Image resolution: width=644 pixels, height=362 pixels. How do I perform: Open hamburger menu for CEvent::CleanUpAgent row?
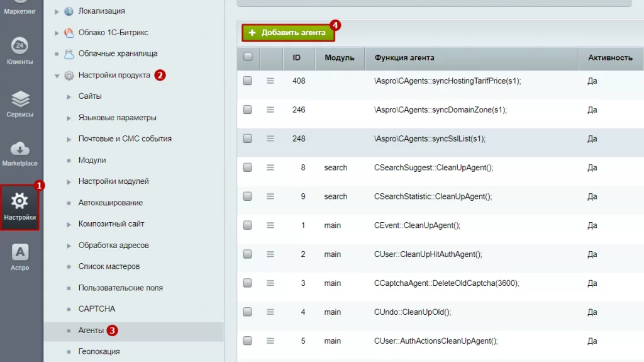click(x=270, y=225)
